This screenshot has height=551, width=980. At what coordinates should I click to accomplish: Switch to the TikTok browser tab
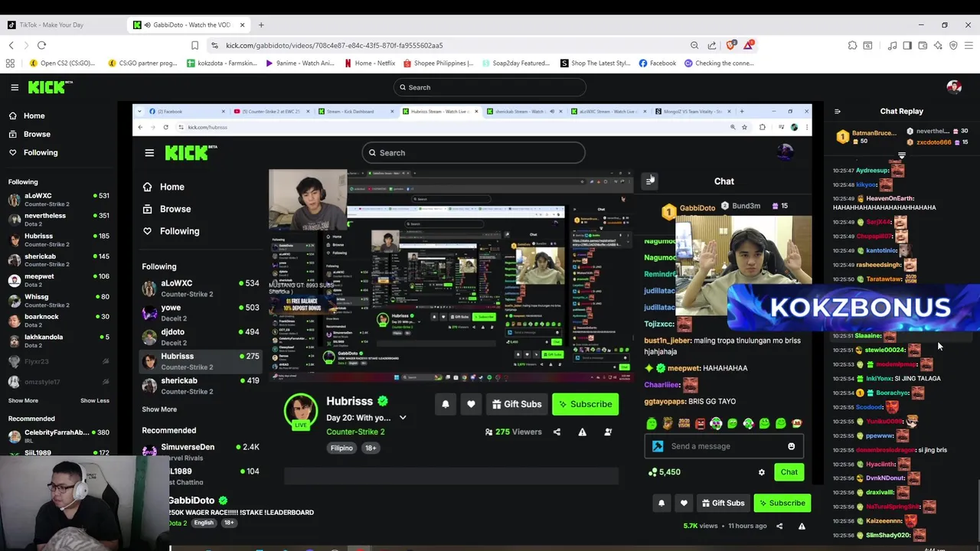[x=63, y=24]
